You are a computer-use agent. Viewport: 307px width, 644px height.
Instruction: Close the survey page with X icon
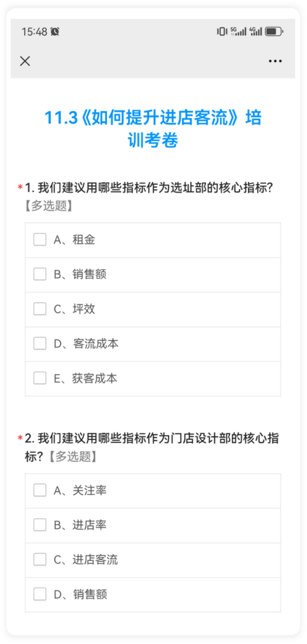25,61
